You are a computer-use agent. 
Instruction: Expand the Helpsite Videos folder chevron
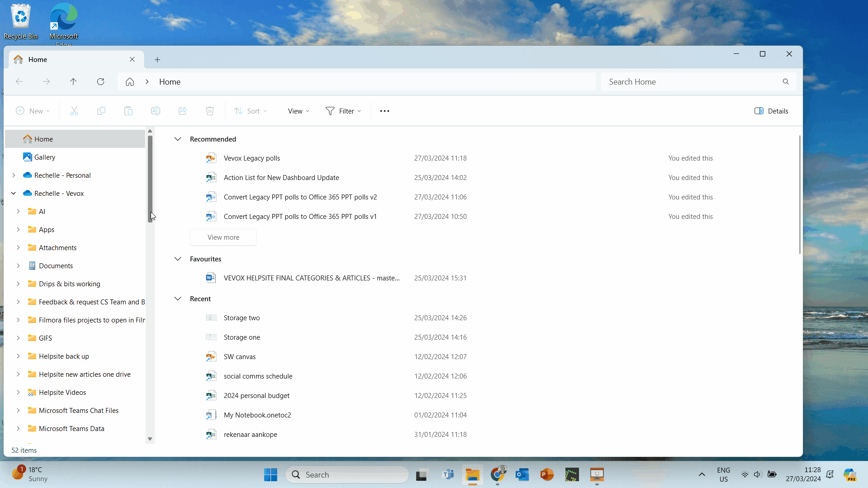(x=18, y=393)
